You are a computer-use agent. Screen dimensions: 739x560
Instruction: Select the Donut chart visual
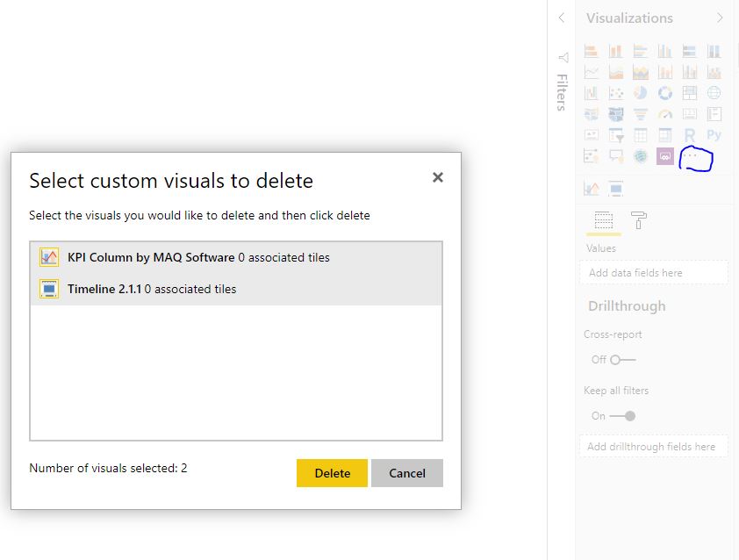click(664, 93)
